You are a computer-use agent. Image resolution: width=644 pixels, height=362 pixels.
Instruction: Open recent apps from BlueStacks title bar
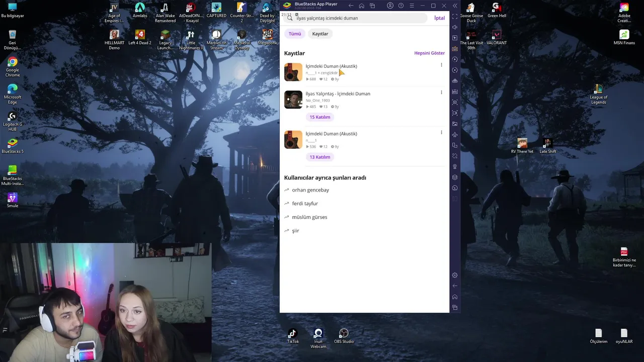[x=372, y=6]
